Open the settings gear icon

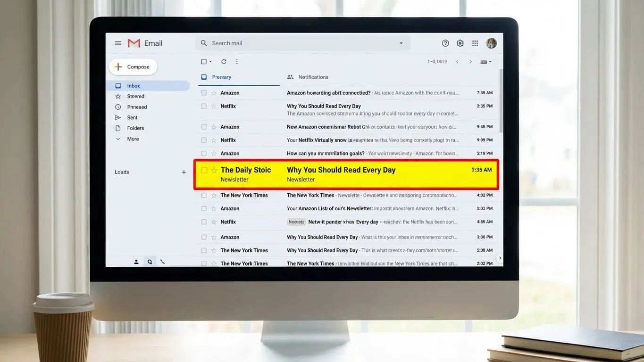[x=460, y=43]
